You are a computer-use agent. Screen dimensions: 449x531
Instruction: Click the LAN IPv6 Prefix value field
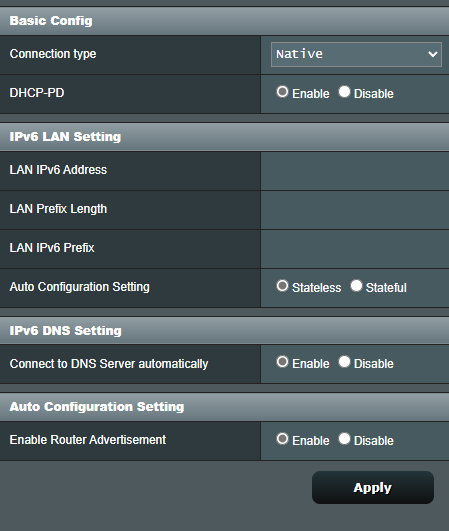point(355,249)
